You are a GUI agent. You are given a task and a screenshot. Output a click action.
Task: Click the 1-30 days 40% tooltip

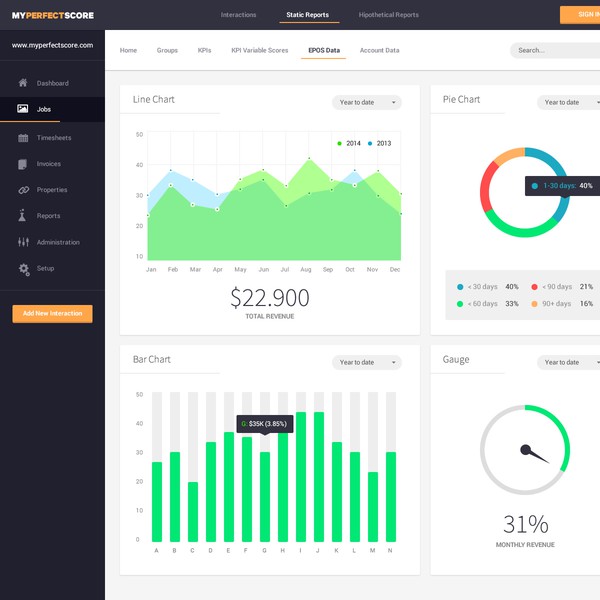[562, 186]
